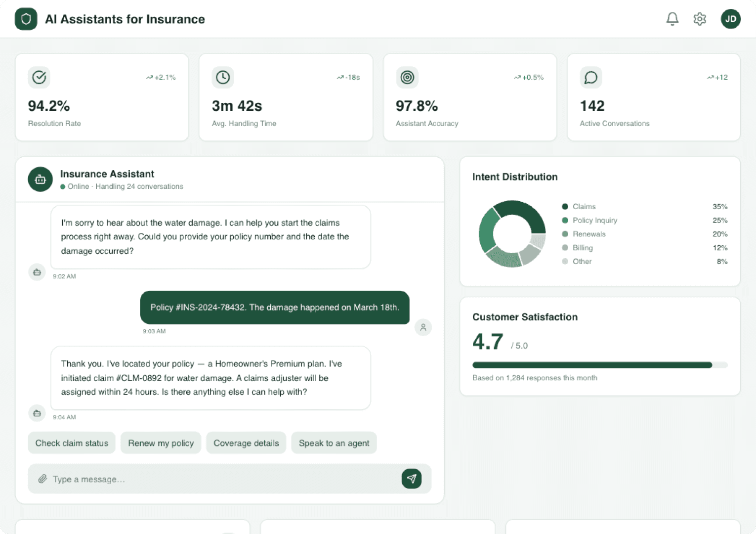Click the paperclip attachment icon
Image resolution: width=756 pixels, height=534 pixels.
pos(42,479)
